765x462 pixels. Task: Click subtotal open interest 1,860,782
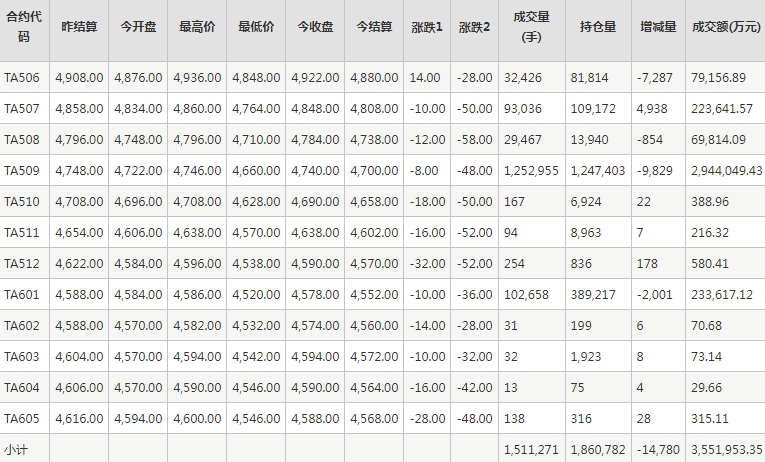[x=598, y=450]
